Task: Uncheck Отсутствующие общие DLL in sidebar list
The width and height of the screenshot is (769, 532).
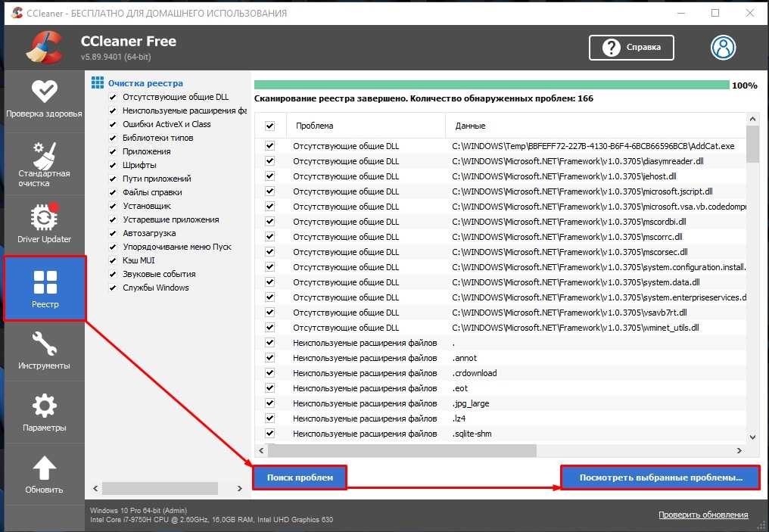Action: pos(113,97)
